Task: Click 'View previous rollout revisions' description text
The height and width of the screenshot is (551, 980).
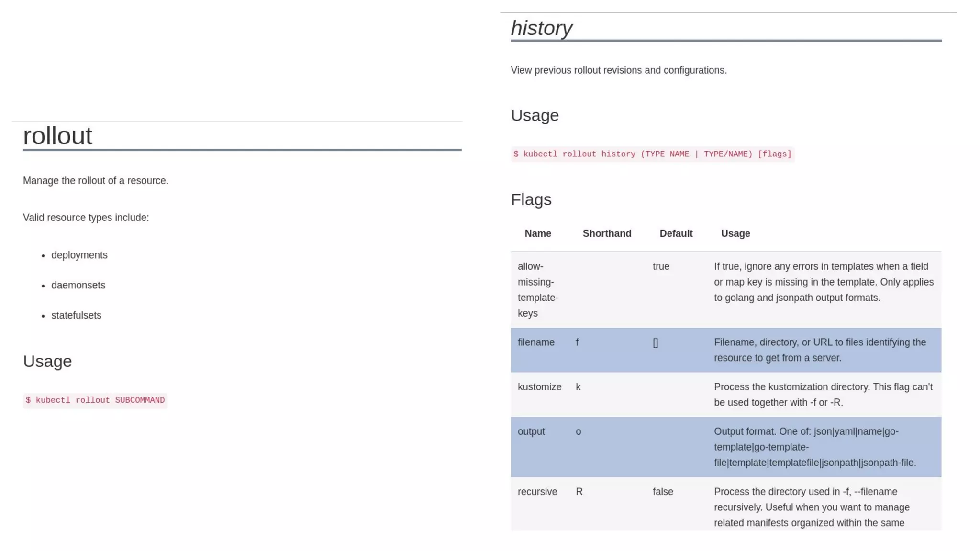Action: point(618,70)
